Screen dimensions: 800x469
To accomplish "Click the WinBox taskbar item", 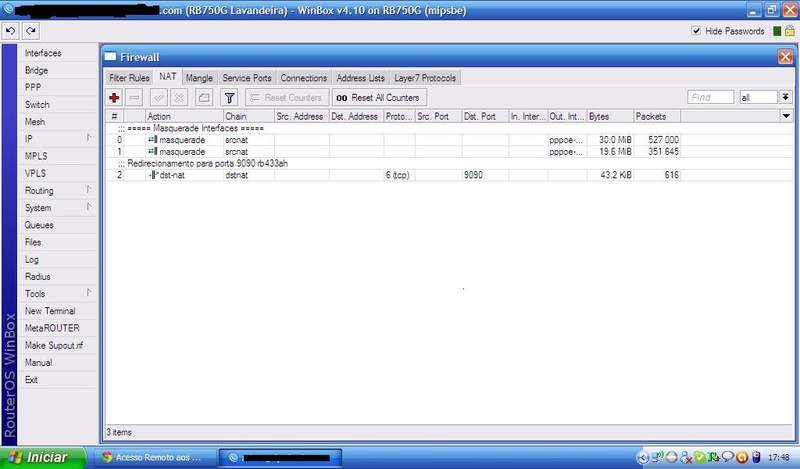I will (x=280, y=457).
